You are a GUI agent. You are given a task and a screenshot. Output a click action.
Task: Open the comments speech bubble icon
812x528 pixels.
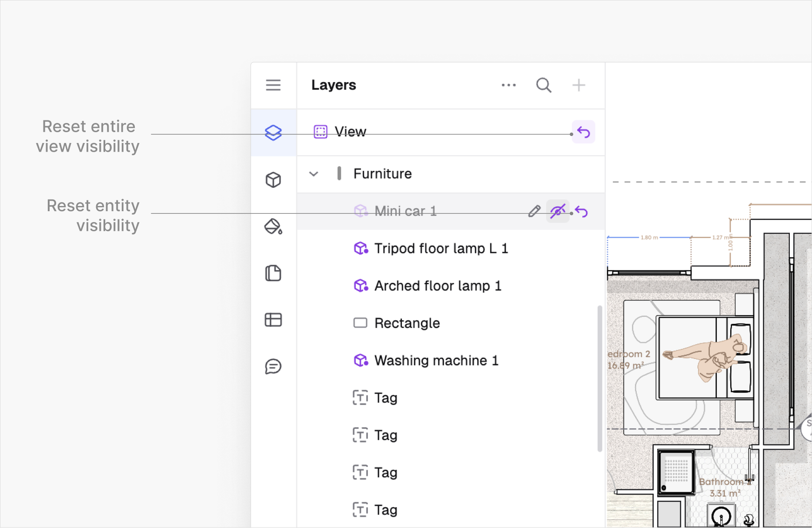273,367
